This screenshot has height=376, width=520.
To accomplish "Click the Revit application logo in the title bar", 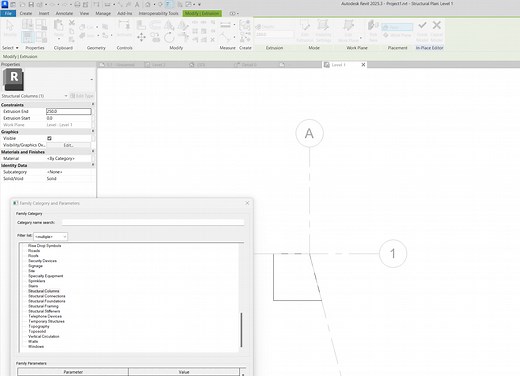I will pyautogui.click(x=5, y=4).
